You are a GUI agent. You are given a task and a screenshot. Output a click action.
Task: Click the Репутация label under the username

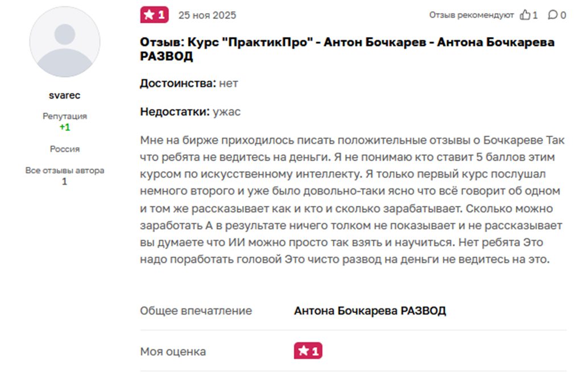tap(65, 116)
